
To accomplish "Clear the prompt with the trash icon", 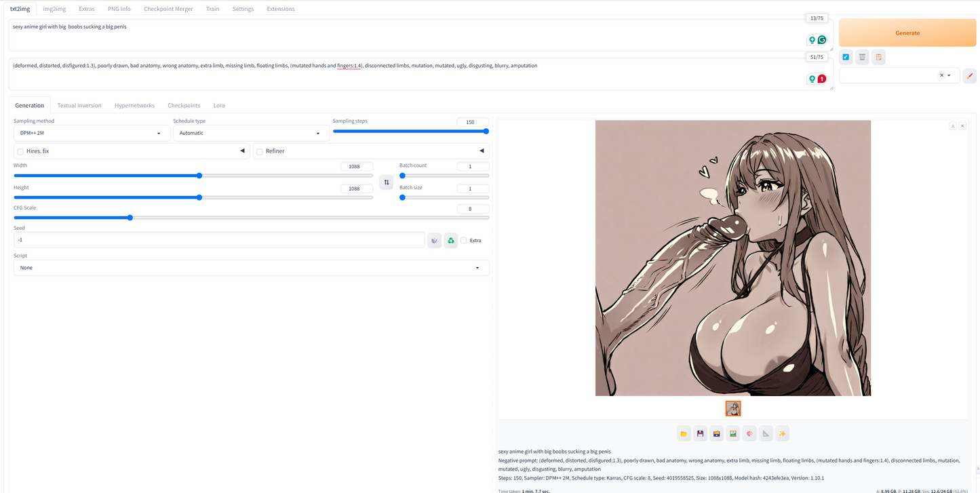I will point(861,57).
